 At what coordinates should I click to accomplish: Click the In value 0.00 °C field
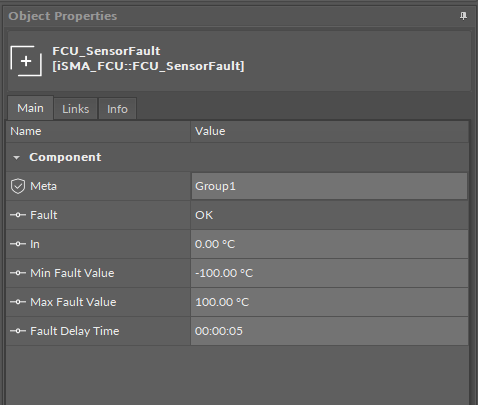click(x=329, y=244)
